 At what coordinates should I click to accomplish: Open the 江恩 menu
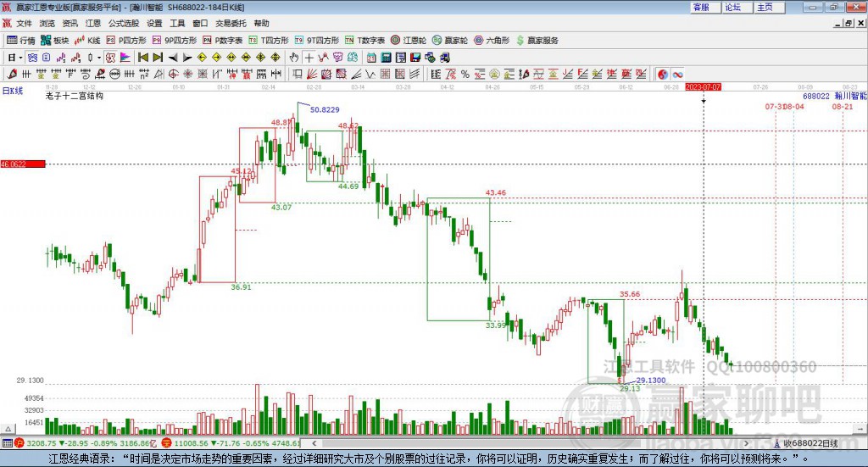pos(93,23)
